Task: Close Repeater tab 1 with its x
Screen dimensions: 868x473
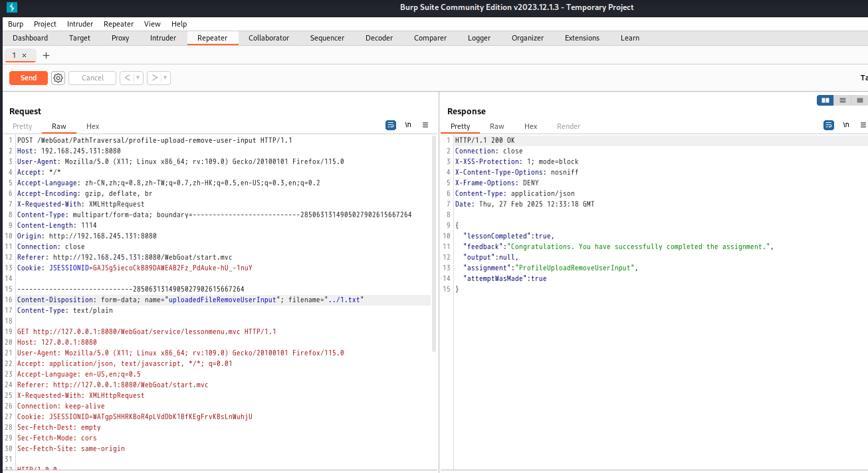Action: (x=25, y=55)
